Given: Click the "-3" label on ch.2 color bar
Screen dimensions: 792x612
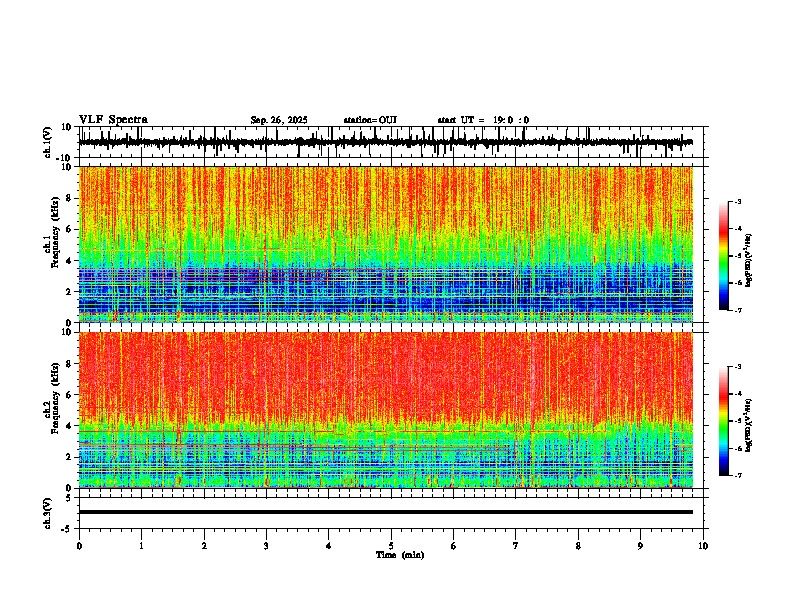Looking at the screenshot, I should point(737,367).
